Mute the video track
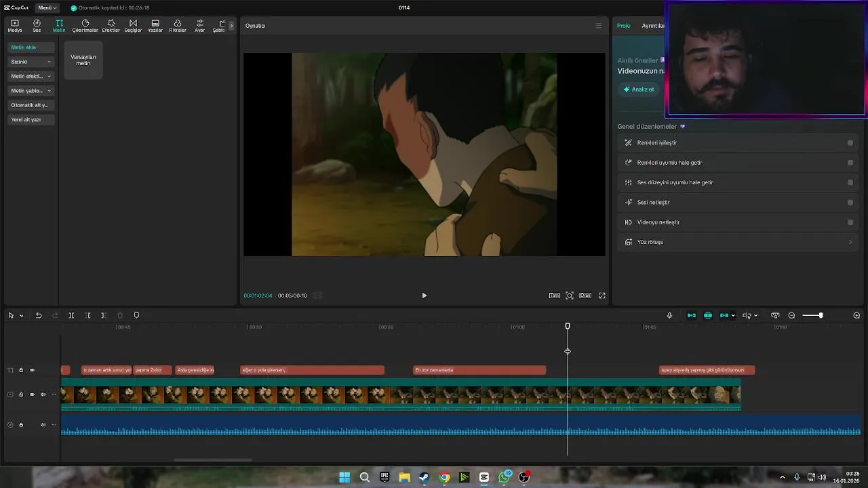Image resolution: width=868 pixels, height=488 pixels. [x=43, y=394]
